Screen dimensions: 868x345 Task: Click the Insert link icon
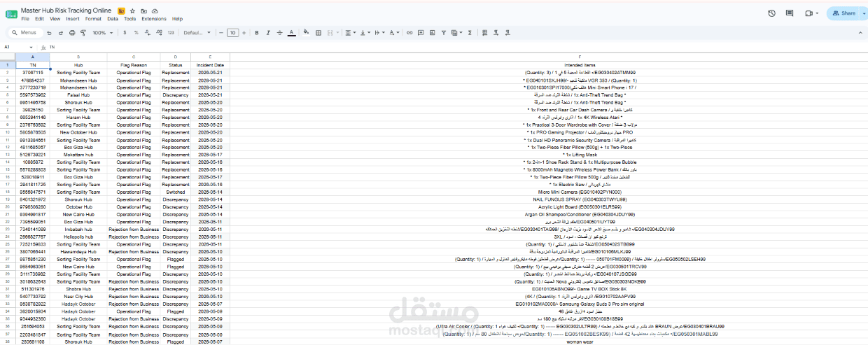[x=409, y=33]
